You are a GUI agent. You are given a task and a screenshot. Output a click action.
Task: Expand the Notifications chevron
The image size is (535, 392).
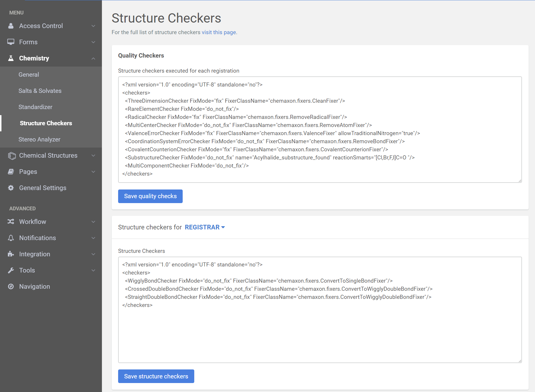coord(93,238)
